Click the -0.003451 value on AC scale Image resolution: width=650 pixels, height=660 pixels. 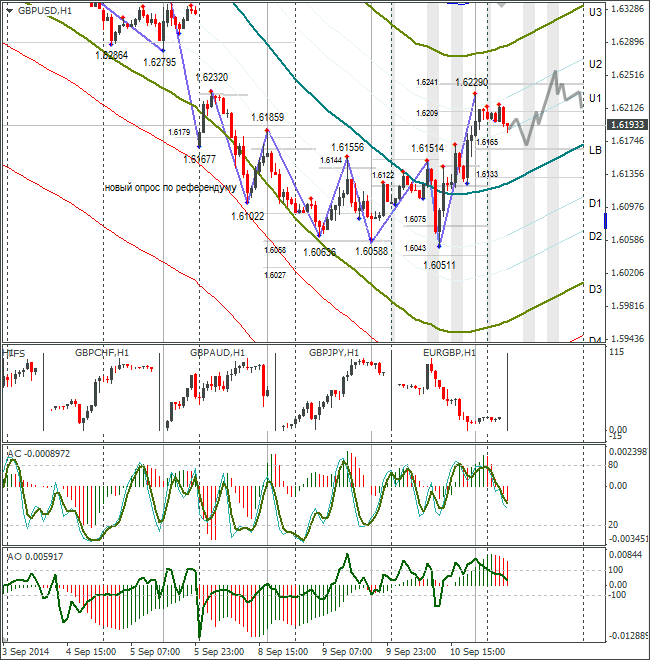click(629, 538)
